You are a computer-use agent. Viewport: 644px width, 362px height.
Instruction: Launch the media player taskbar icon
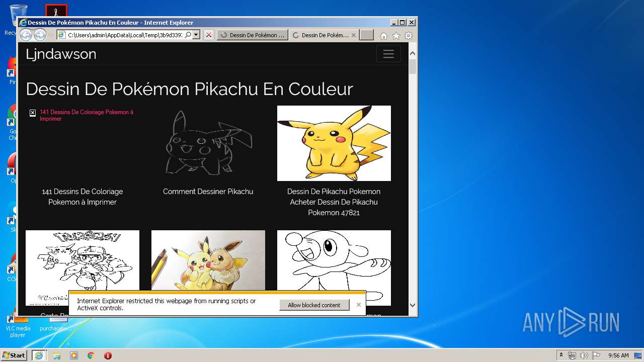74,355
